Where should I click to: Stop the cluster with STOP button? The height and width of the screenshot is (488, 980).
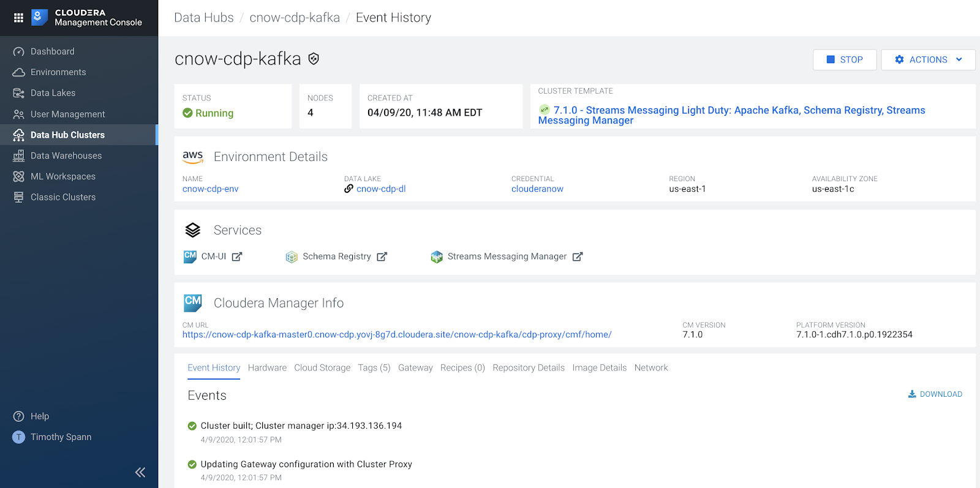845,59
